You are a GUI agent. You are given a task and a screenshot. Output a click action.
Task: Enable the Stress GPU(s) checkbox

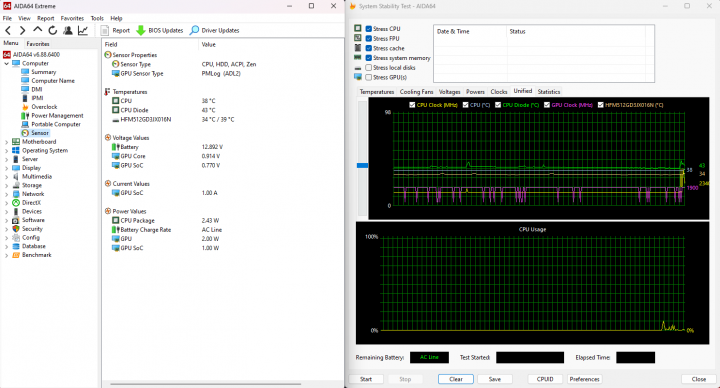(x=368, y=77)
